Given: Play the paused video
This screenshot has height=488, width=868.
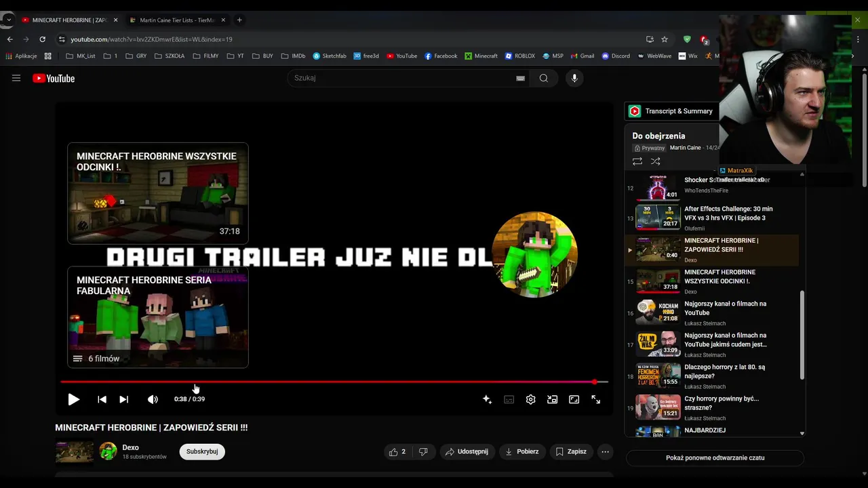Looking at the screenshot, I should click(73, 399).
